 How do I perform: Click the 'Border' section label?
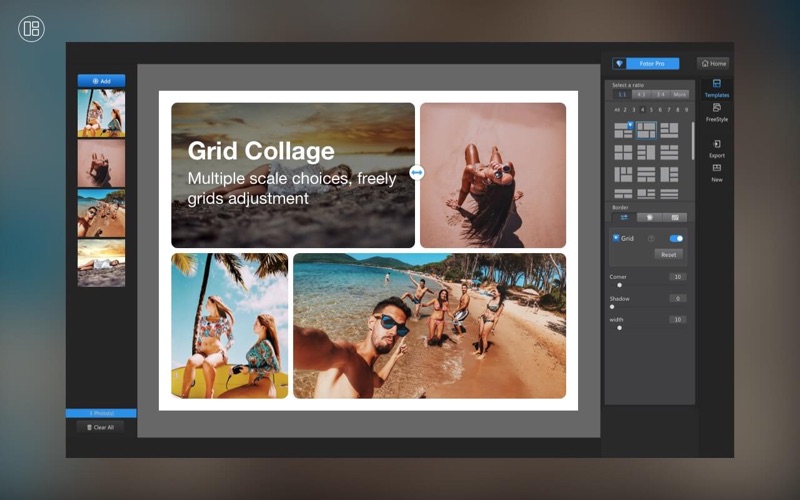pyautogui.click(x=620, y=208)
